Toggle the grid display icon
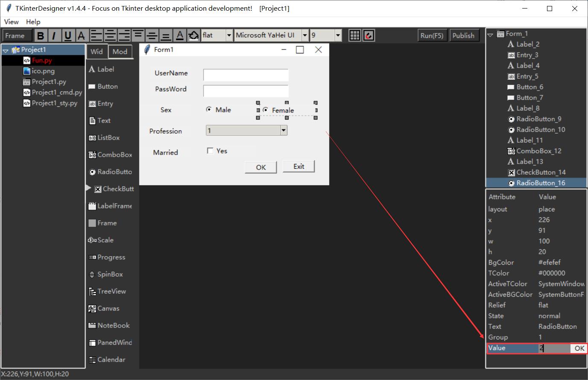Viewport: 588px width, 380px height. [354, 35]
